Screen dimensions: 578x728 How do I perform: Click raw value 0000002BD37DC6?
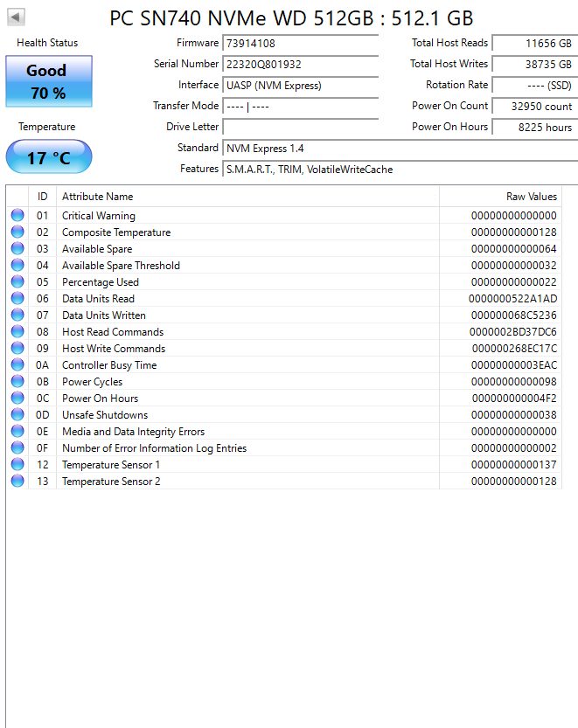513,332
